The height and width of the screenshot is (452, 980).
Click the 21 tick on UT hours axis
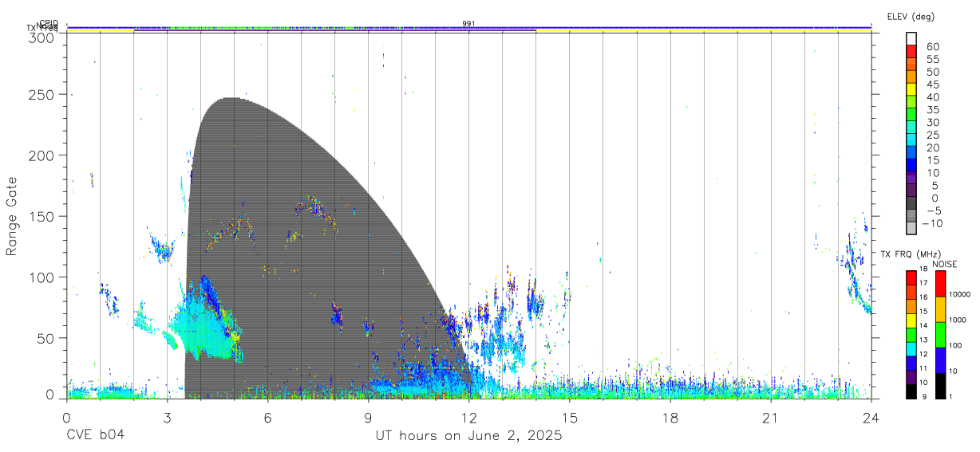[771, 418]
